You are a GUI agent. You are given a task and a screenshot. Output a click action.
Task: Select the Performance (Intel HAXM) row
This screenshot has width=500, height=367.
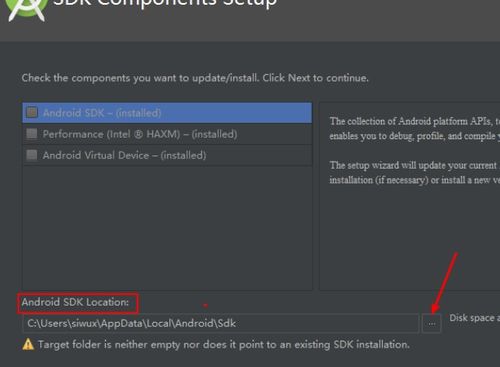point(167,134)
